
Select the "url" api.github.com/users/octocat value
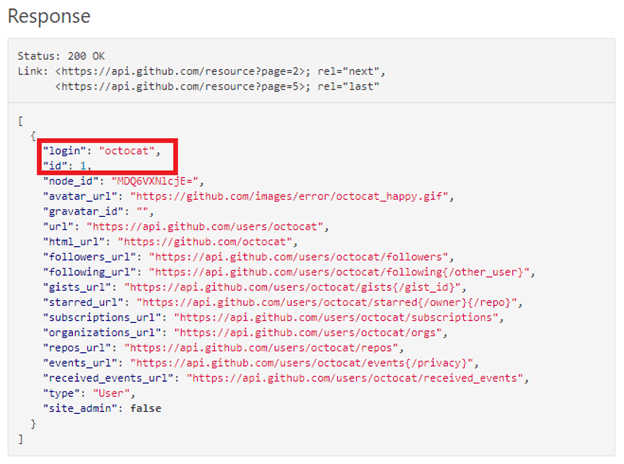tap(205, 227)
